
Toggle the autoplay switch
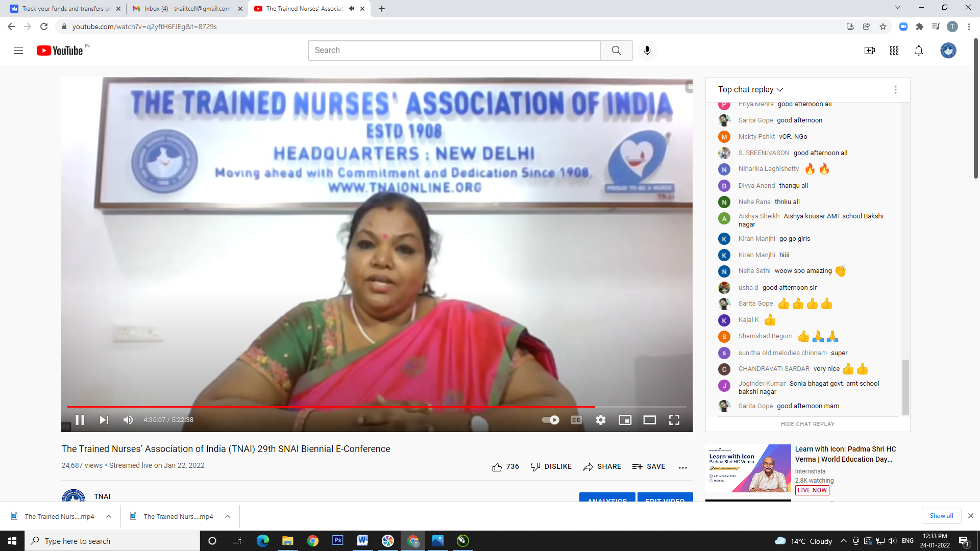[x=551, y=420]
